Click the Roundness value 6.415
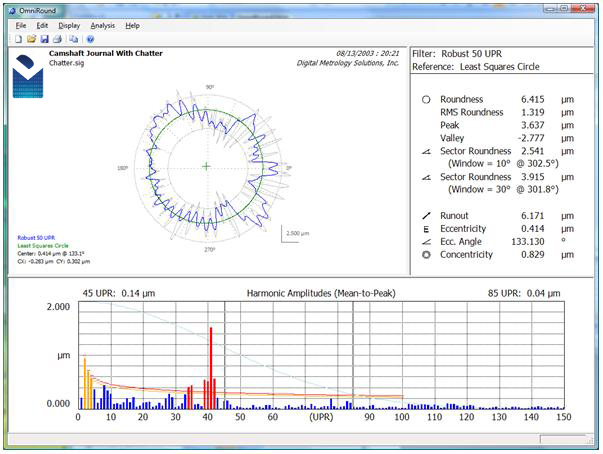The image size is (603, 454). (x=533, y=100)
